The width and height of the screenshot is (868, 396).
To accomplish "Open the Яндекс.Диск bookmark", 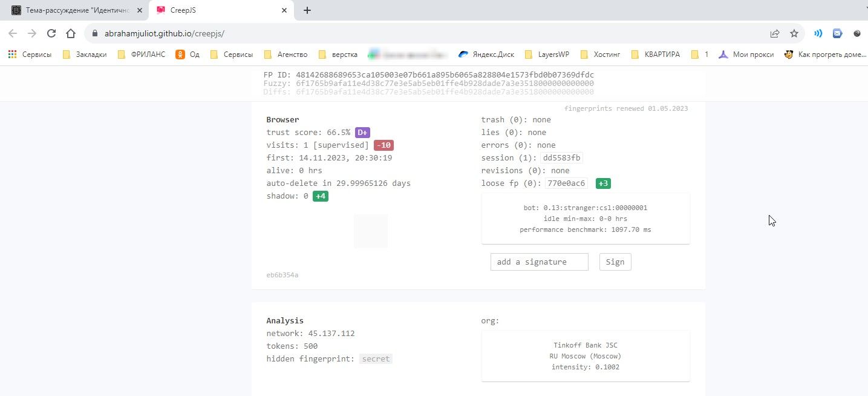I will (x=486, y=54).
